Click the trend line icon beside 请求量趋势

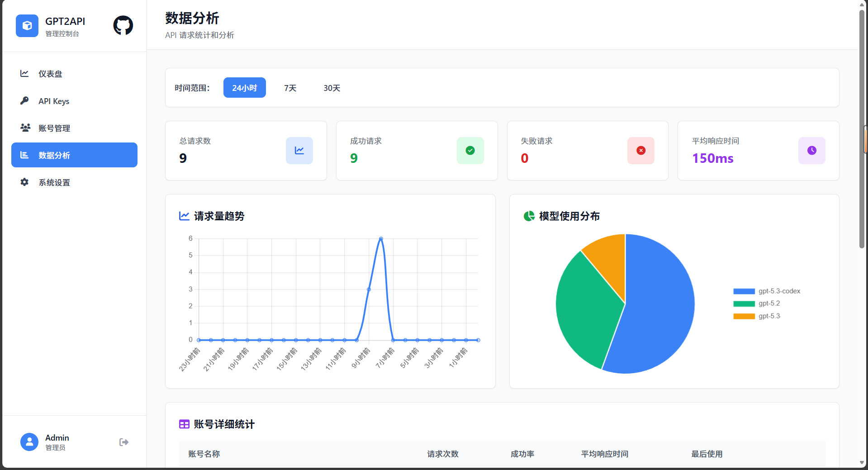click(x=184, y=216)
